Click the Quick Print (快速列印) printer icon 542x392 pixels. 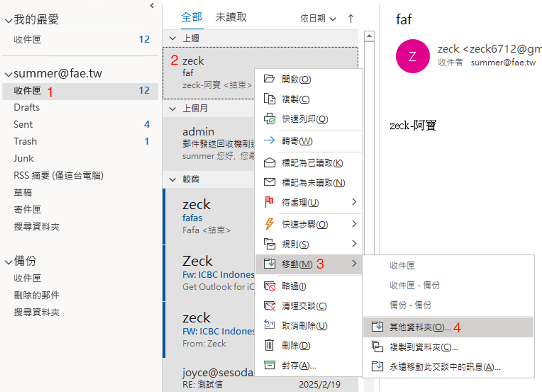click(269, 119)
